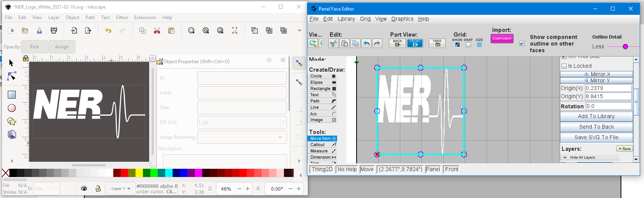Toggle layer visibility eye in Inkscape status bar
Screen dimensions: 644x198
pos(84,189)
